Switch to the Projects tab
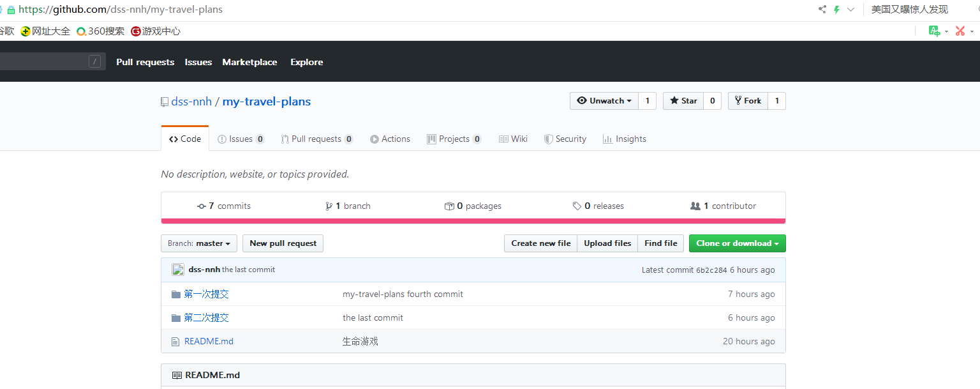 point(454,139)
